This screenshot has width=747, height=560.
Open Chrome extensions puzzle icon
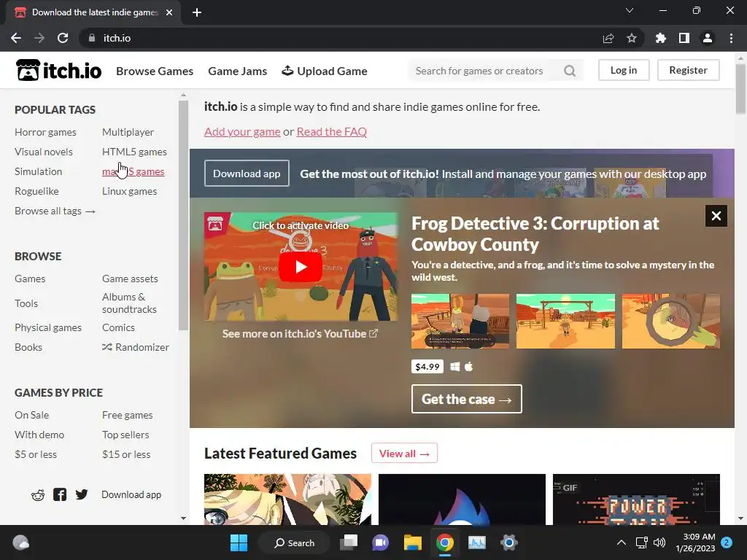[x=661, y=38]
